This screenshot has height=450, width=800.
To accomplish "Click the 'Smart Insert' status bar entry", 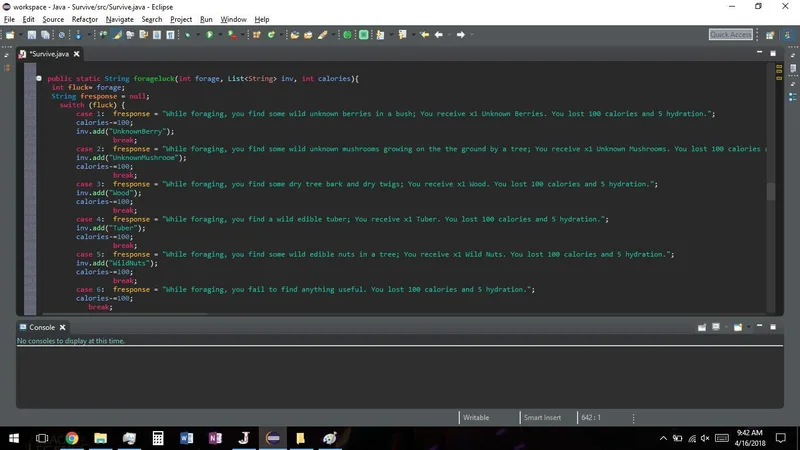I will point(542,417).
